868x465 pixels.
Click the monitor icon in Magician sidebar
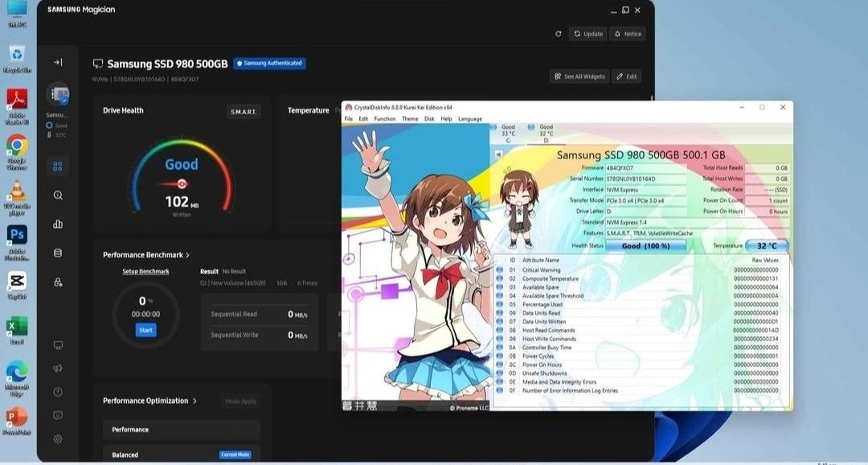[58, 345]
